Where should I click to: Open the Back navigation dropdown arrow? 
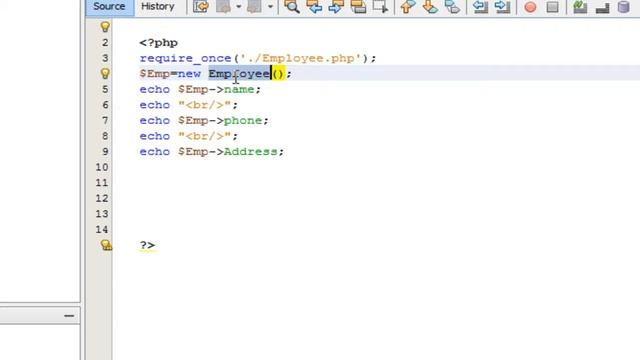(238, 7)
